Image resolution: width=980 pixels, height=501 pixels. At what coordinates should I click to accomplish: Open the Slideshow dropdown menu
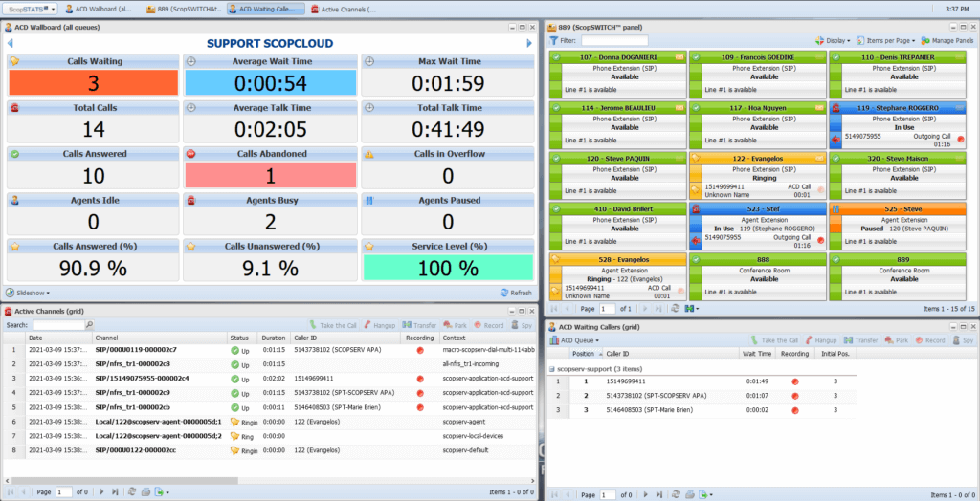(x=29, y=293)
